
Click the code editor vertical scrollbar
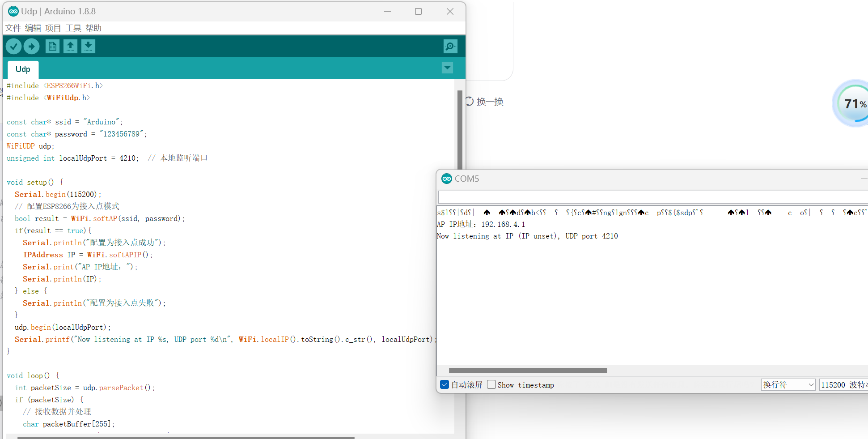click(460, 130)
